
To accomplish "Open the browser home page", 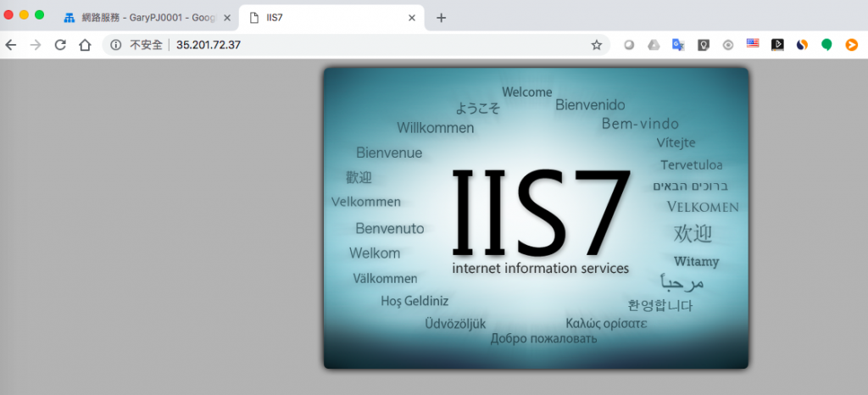I will pyautogui.click(x=85, y=46).
